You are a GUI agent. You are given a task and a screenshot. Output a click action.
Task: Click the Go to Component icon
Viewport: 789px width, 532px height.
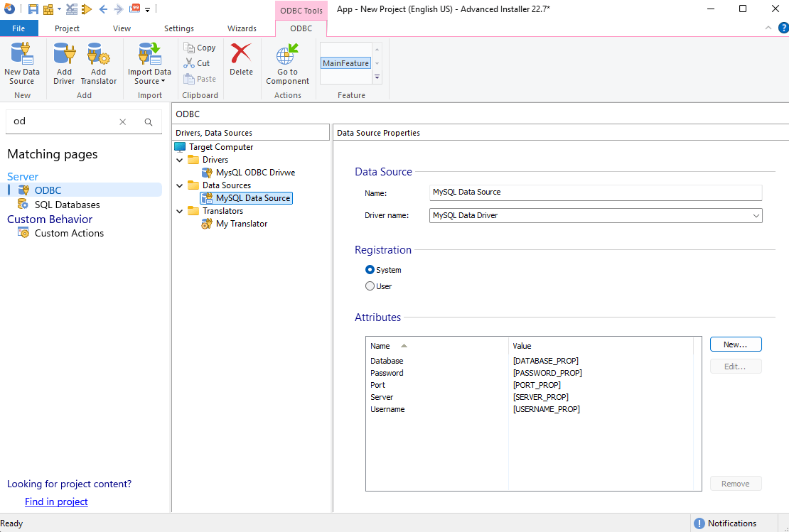pyautogui.click(x=287, y=55)
